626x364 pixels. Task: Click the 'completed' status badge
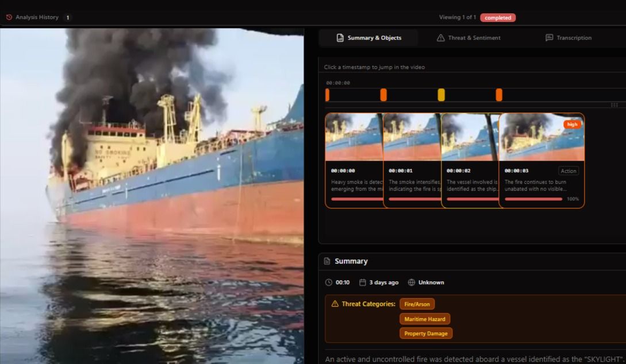coord(498,17)
